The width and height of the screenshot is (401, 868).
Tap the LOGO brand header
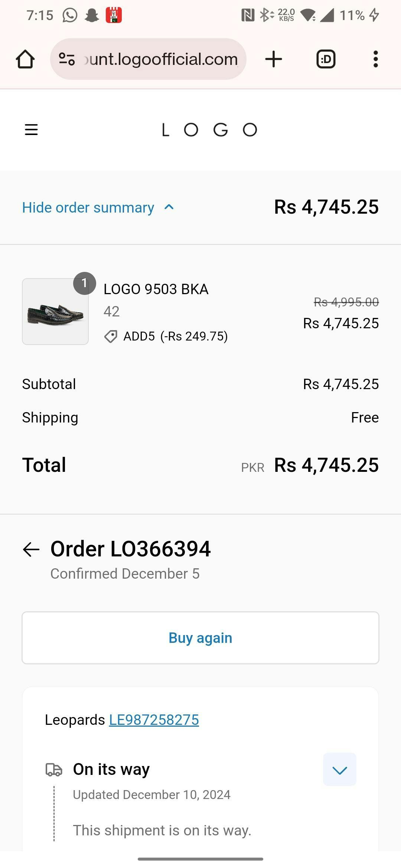point(209,130)
